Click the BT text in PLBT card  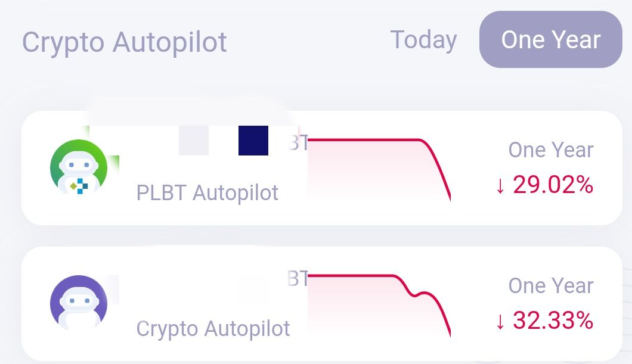tap(298, 143)
